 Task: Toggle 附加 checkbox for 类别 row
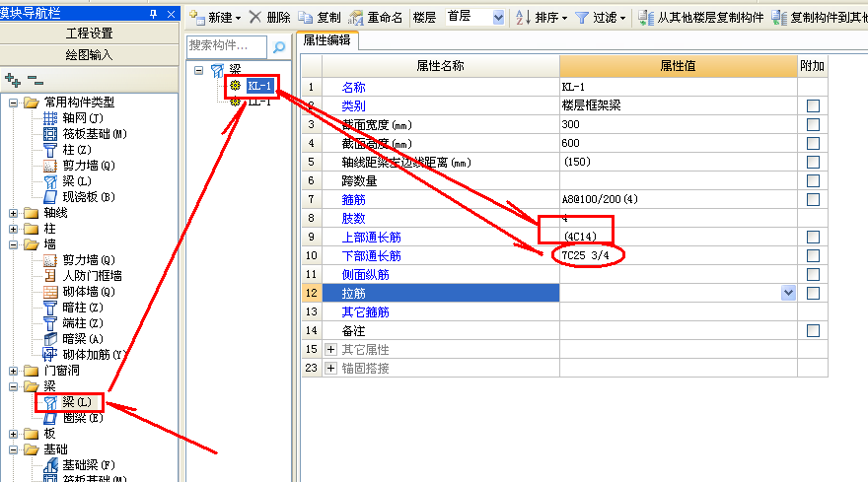813,105
